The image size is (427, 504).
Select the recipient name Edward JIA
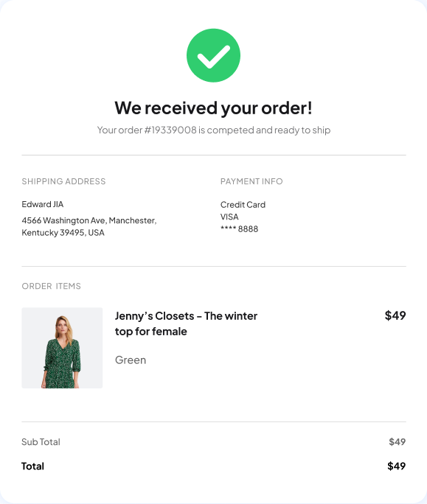click(x=43, y=204)
